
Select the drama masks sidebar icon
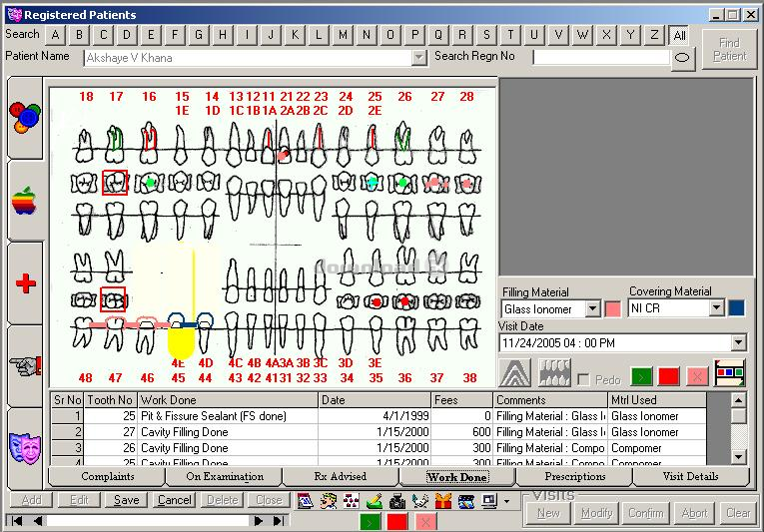[x=25, y=448]
